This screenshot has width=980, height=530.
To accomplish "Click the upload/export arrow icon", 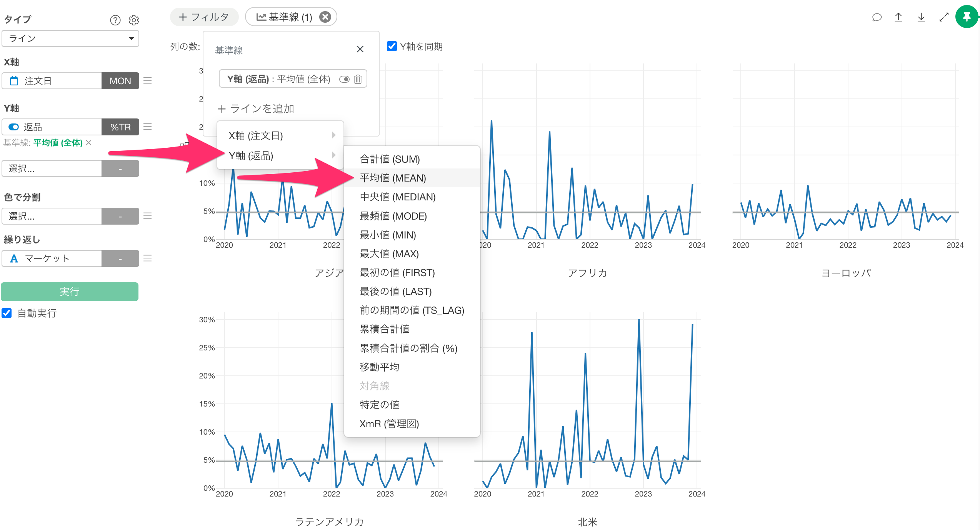I will [x=898, y=17].
